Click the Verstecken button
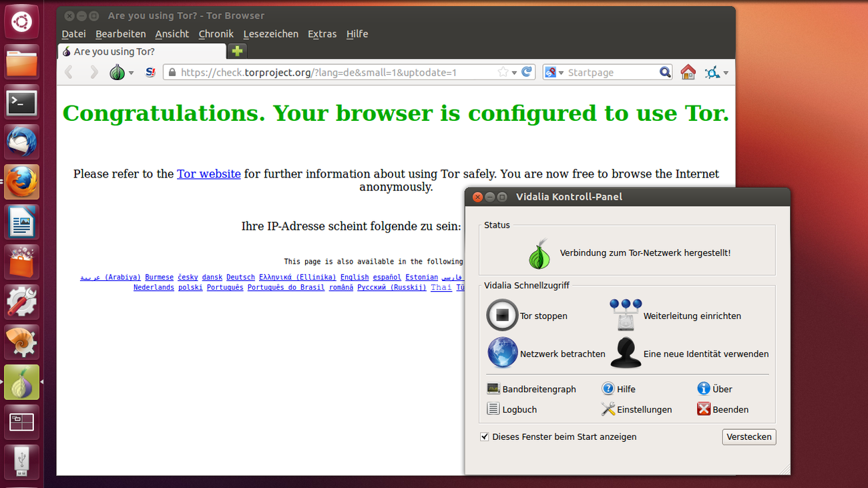This screenshot has width=868, height=488. pos(748,437)
